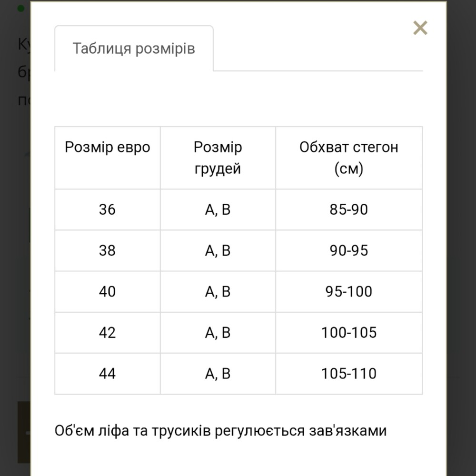Select the Таблиця розмірів tab
This screenshot has height=476, width=476.
click(x=134, y=49)
